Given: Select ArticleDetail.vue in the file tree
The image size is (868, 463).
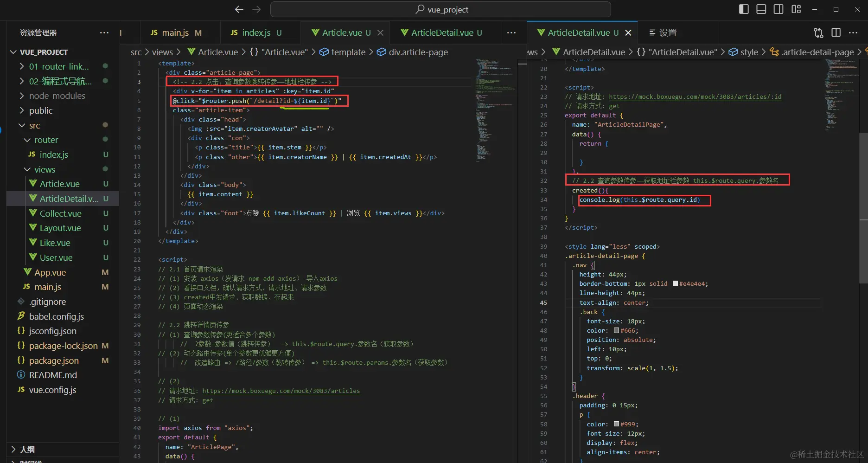Looking at the screenshot, I should [63, 199].
